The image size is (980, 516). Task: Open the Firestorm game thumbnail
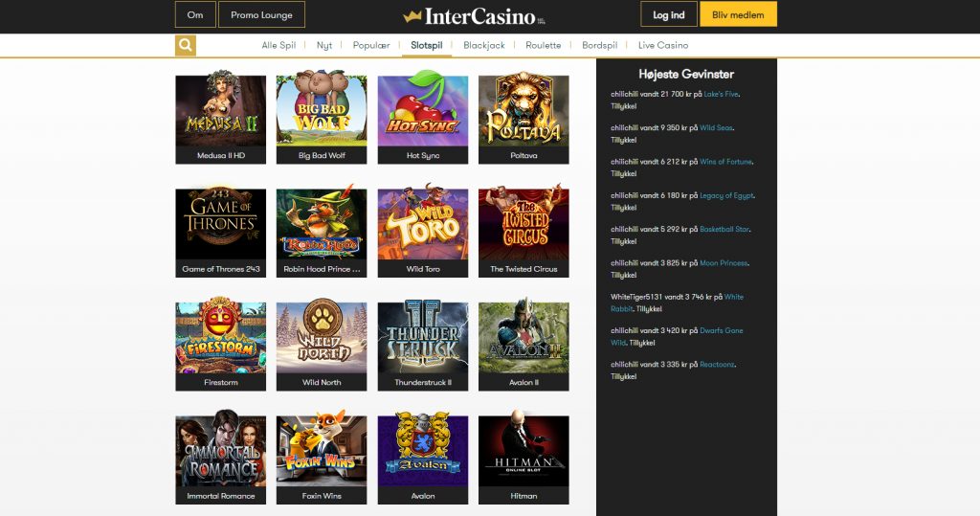coord(221,344)
